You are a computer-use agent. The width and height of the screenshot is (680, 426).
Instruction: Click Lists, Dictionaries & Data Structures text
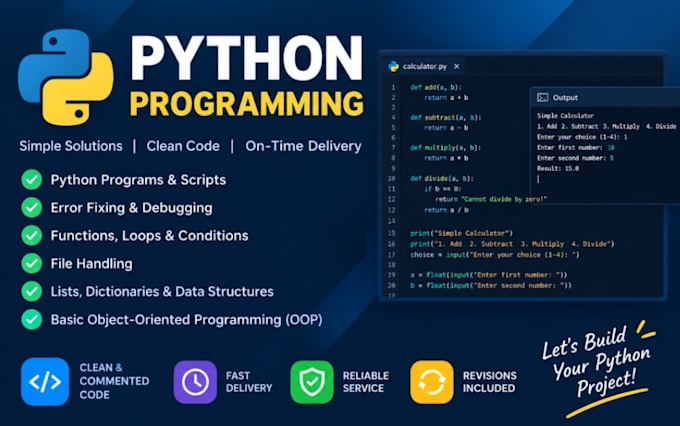pyautogui.click(x=162, y=292)
